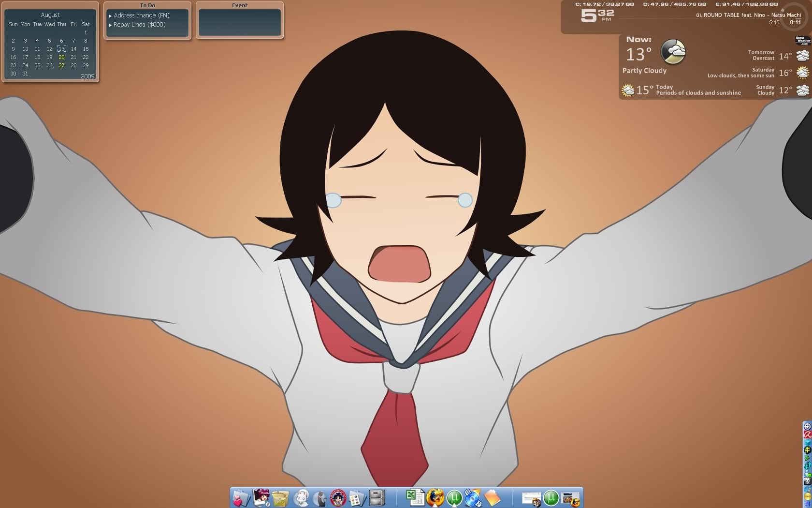Click the To Do panel header

147,5
